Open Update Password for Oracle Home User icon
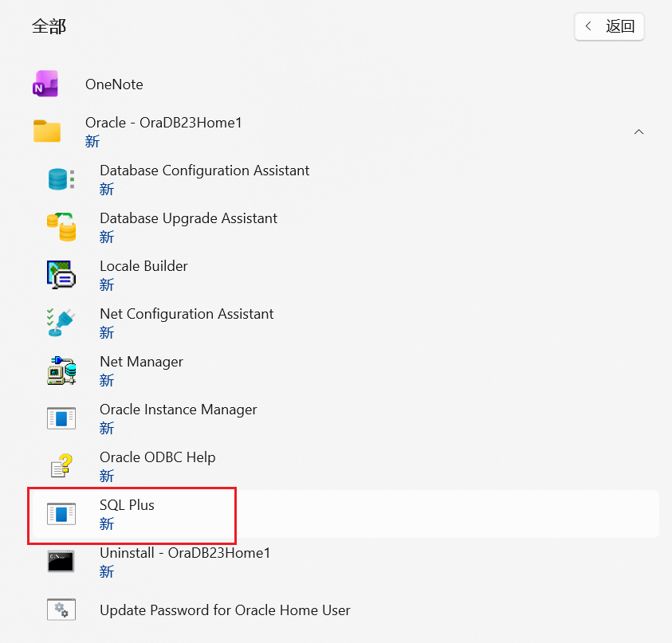The width and height of the screenshot is (672, 643). point(61,610)
